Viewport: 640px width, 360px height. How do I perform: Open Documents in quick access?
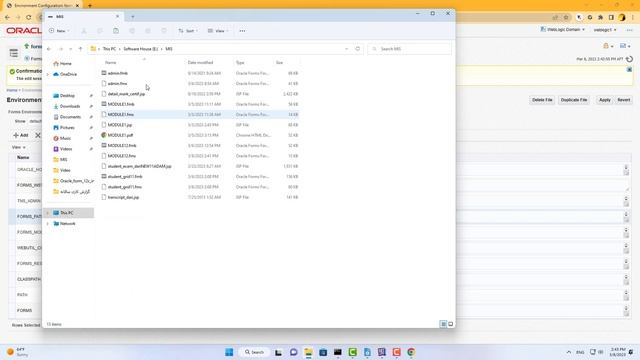67,117
